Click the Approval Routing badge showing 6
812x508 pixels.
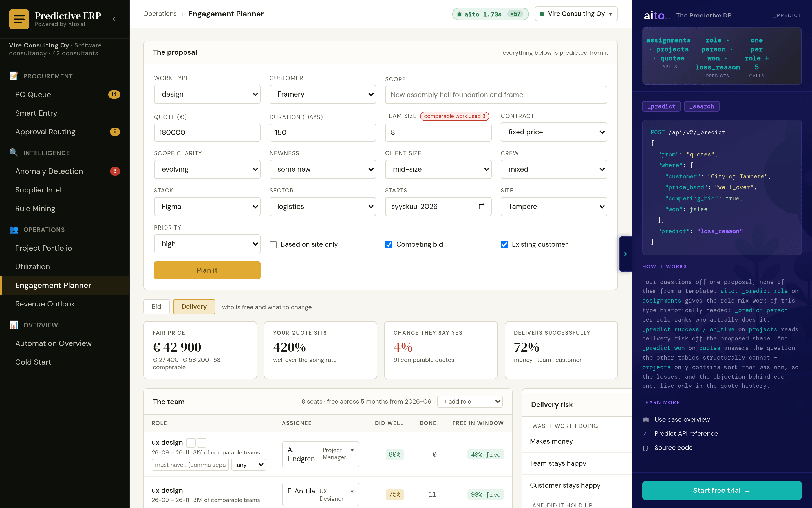[x=115, y=132]
